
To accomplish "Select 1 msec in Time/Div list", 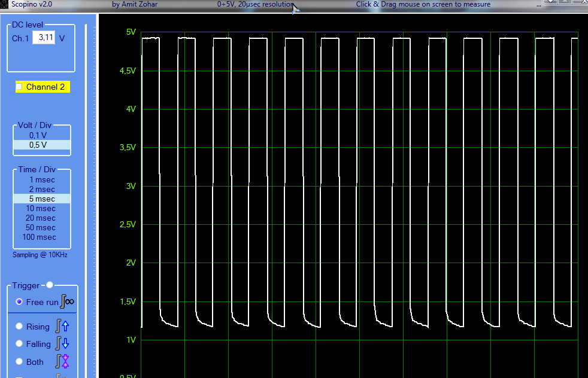I will click(x=41, y=179).
